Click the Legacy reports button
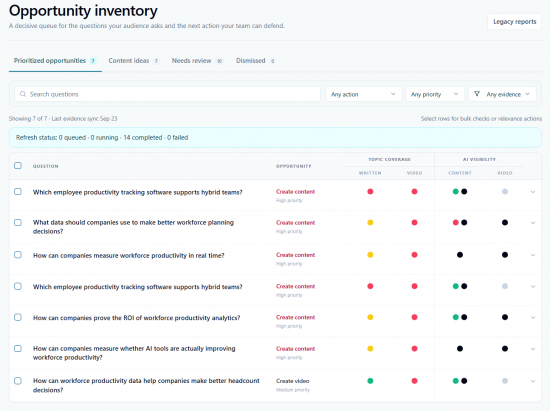The image size is (550, 411). click(515, 22)
